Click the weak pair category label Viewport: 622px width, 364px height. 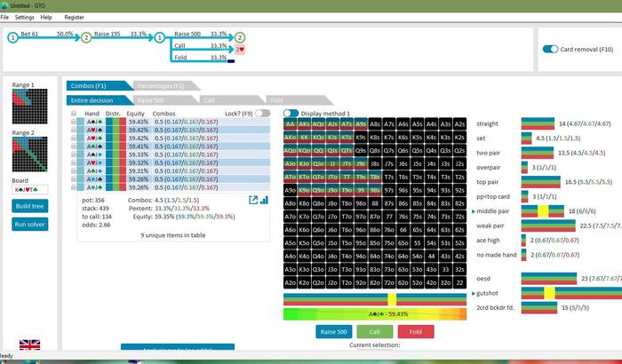tap(490, 226)
